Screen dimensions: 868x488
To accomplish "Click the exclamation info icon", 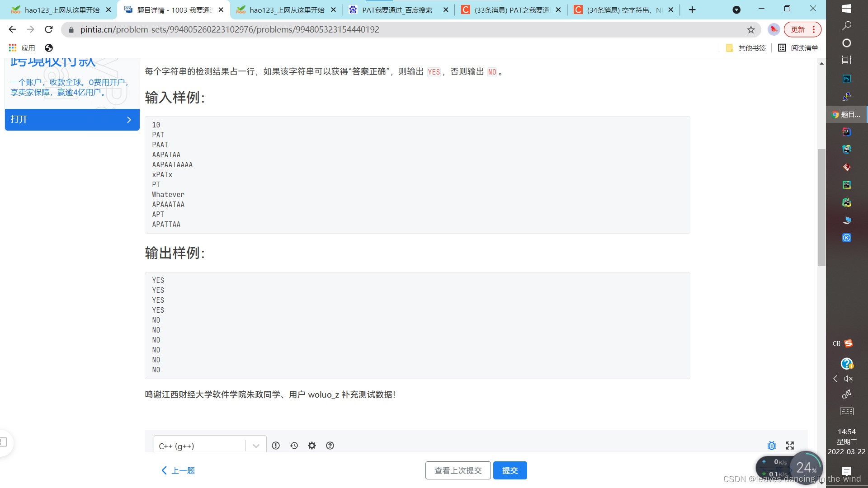I will [276, 446].
